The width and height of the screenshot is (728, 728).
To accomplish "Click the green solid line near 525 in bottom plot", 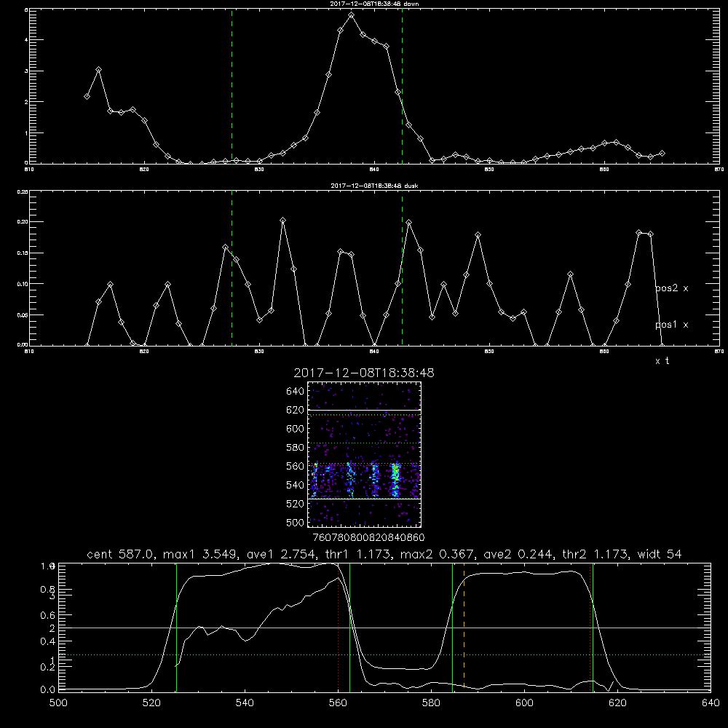I will 176,627.
